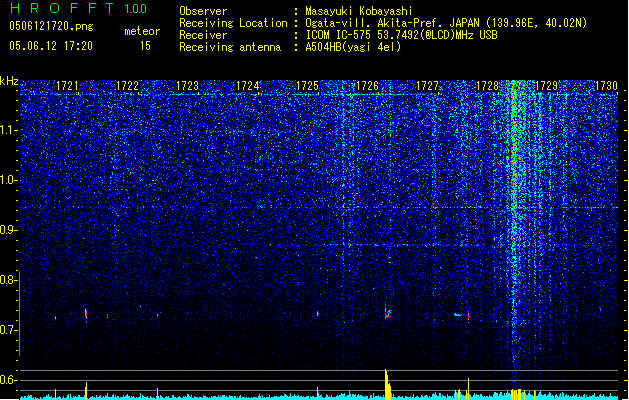Viewport: 629px width, 400px height.
Task: Click the 1.0 kHz axis label
Action: (8, 181)
